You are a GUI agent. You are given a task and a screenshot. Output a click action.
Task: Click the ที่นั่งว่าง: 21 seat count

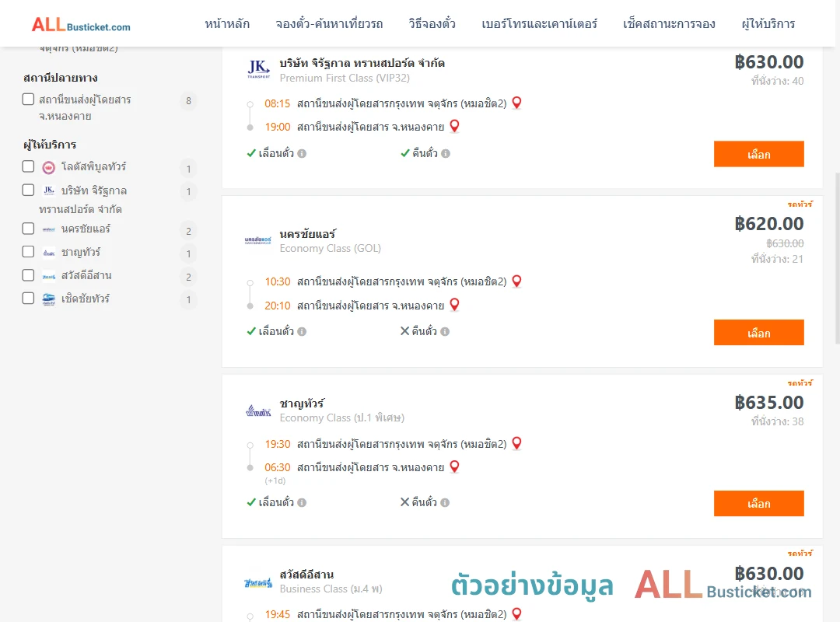click(x=777, y=260)
